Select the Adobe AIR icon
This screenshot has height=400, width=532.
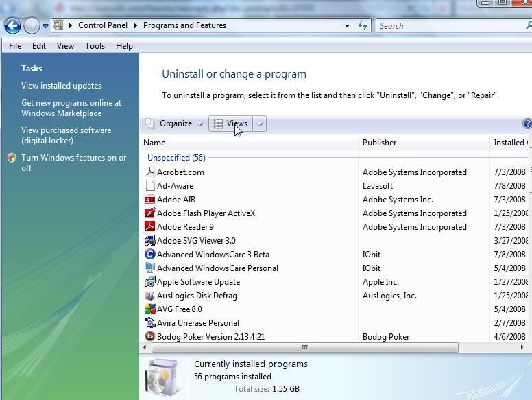(149, 200)
